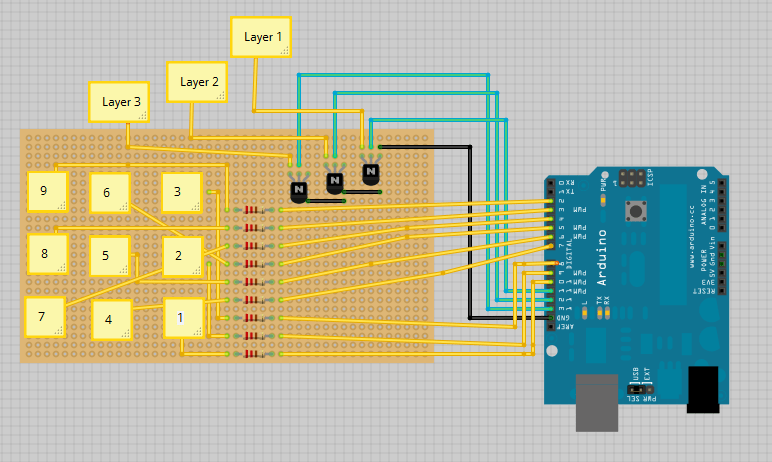The width and height of the screenshot is (772, 462).
Task: Select the Layer 2 note
Action: click(197, 82)
